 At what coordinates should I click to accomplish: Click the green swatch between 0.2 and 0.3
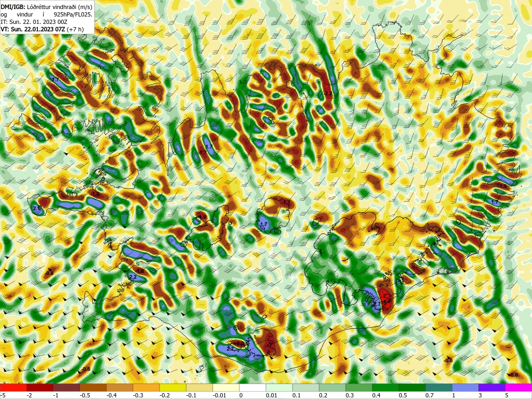click(332, 387)
